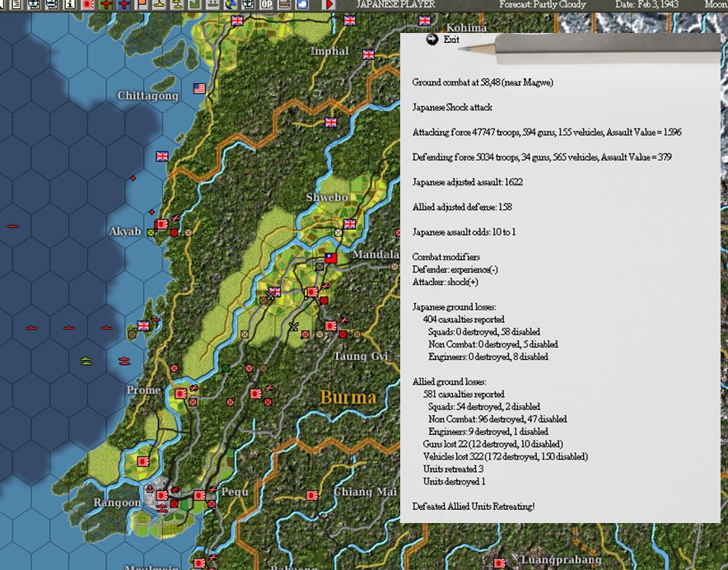Open the notebook list icon in toolbar
This screenshot has height=570, width=728.
click(16, 5)
